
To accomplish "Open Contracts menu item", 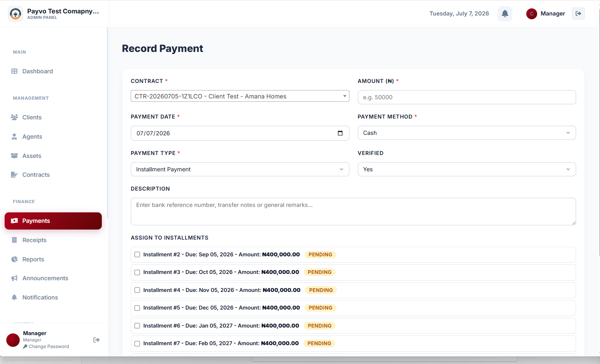I will (53, 175).
